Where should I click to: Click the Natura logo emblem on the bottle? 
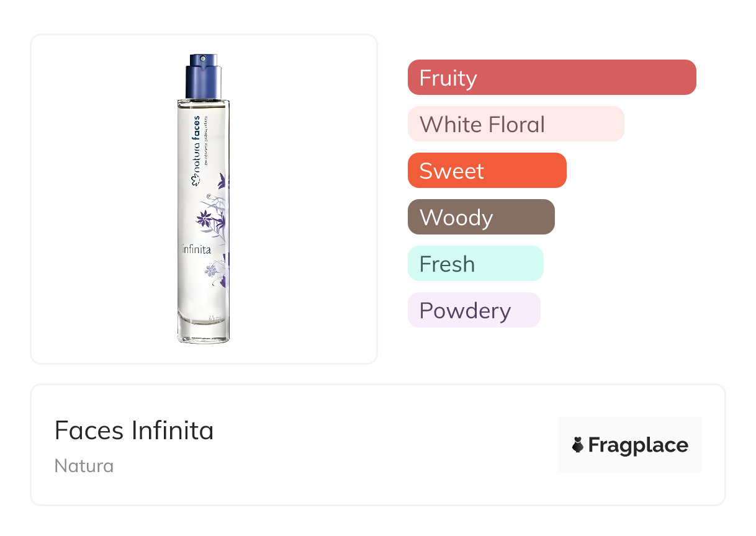(x=196, y=181)
